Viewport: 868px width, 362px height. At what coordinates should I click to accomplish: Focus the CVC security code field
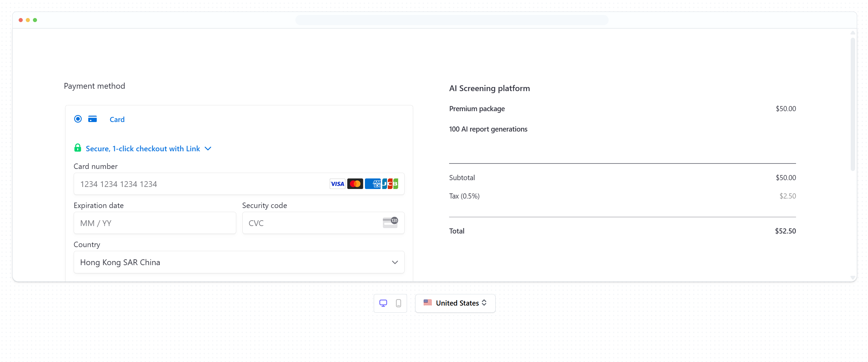(323, 223)
